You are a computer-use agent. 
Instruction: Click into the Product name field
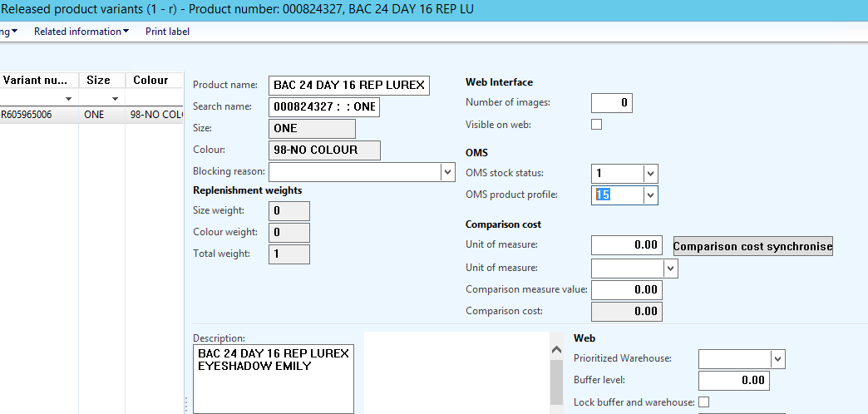pyautogui.click(x=349, y=85)
